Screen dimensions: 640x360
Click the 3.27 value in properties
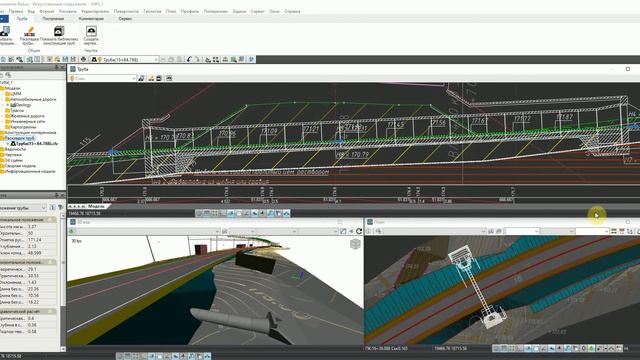(33, 227)
